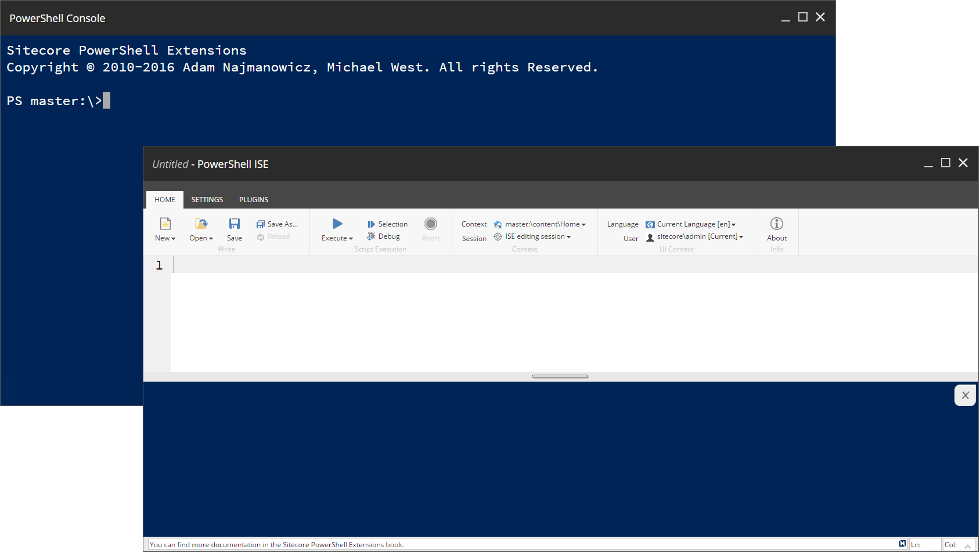Click the About info icon
The width and height of the screenshot is (980, 553).
click(x=777, y=224)
